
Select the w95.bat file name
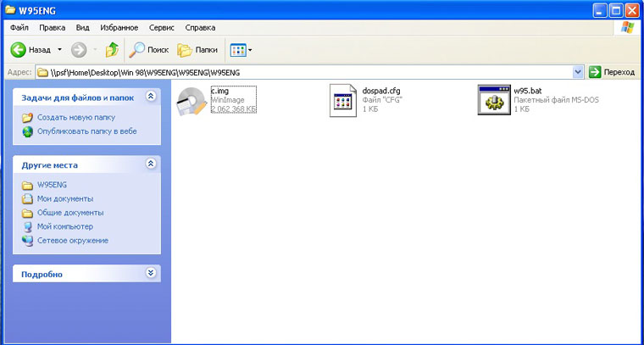coord(528,91)
